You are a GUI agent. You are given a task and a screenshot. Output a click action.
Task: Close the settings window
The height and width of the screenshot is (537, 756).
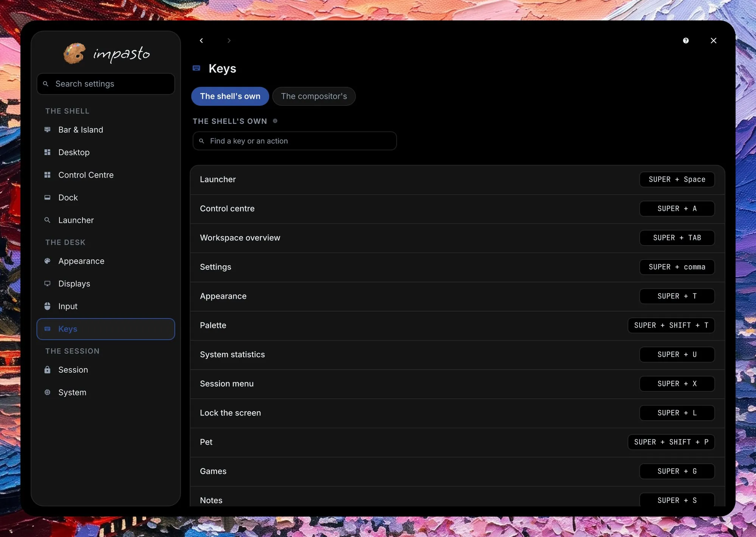713,40
